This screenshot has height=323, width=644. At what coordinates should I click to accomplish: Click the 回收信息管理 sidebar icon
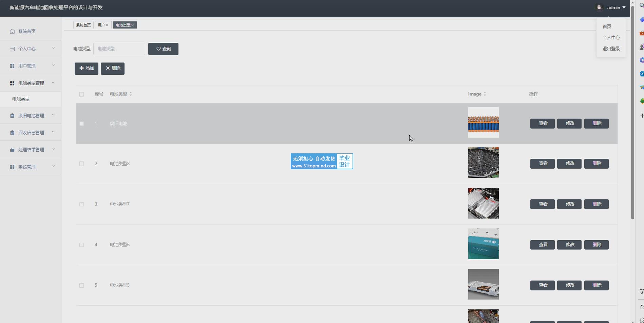(12, 133)
